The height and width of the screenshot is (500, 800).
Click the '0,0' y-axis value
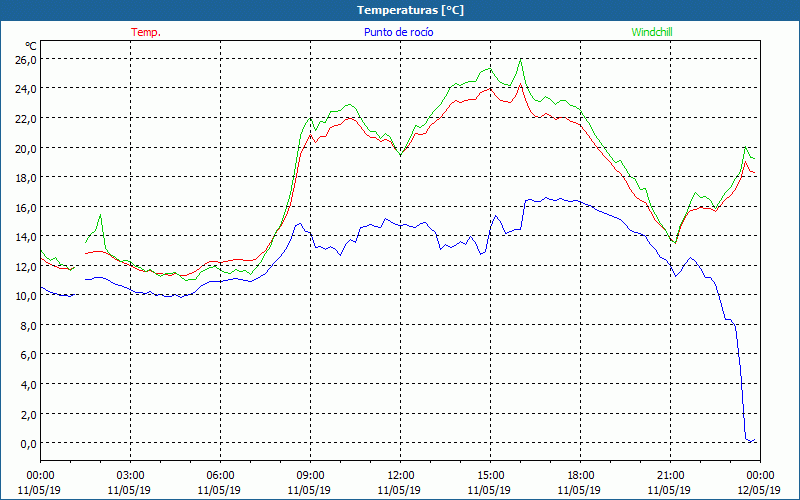coord(30,443)
